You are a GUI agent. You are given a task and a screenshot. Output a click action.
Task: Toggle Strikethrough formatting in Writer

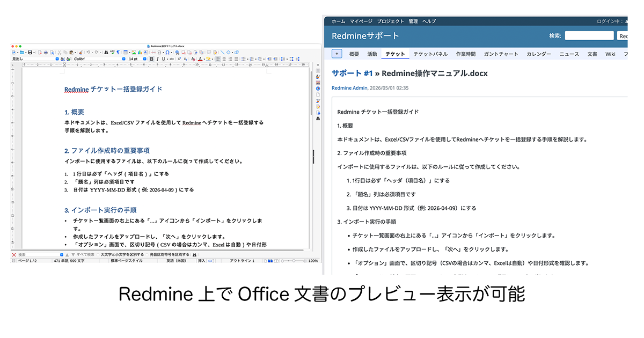point(172,59)
